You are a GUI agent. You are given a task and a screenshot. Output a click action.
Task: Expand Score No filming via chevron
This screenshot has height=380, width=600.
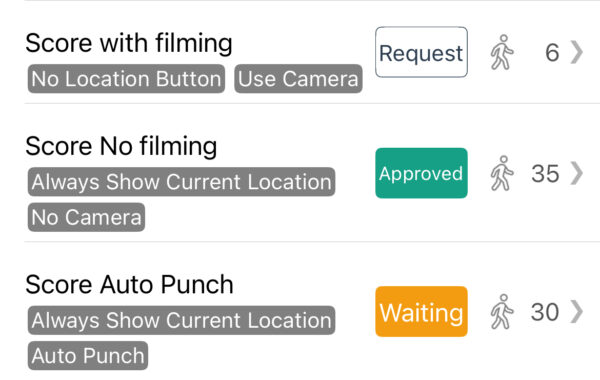click(577, 173)
